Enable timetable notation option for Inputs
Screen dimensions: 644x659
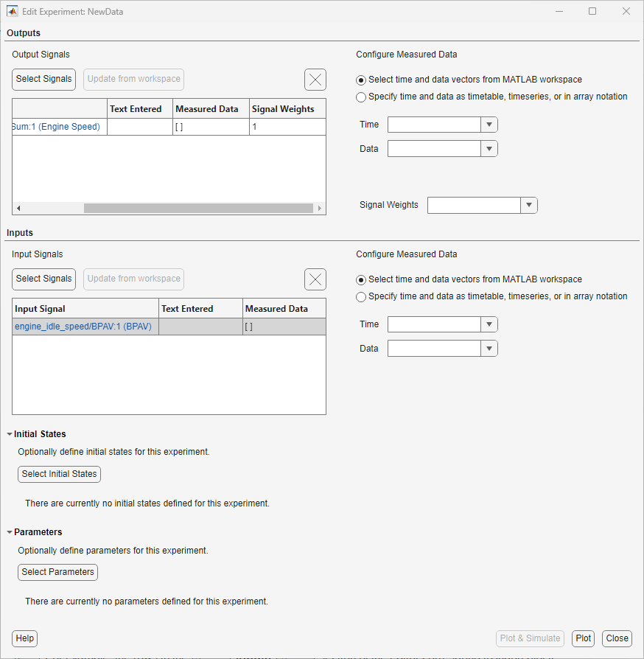tap(361, 296)
